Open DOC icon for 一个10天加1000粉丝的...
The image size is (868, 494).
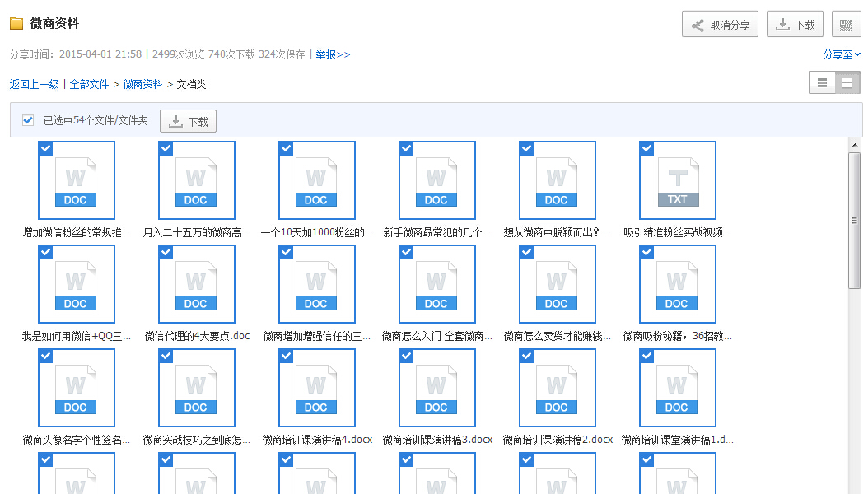click(316, 180)
